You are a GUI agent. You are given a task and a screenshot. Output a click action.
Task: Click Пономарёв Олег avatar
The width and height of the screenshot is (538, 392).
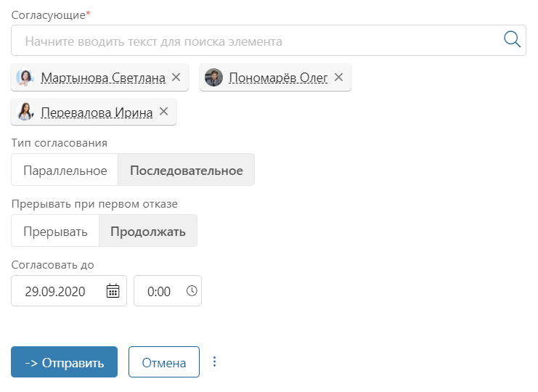213,78
